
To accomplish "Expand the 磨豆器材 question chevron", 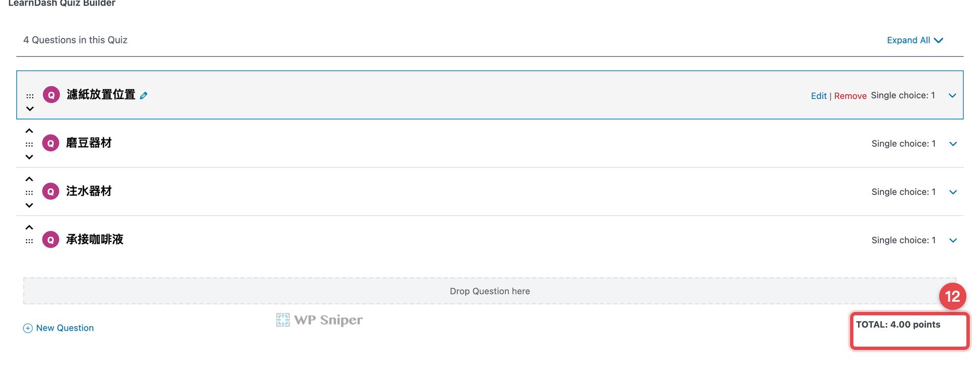I will (x=952, y=144).
